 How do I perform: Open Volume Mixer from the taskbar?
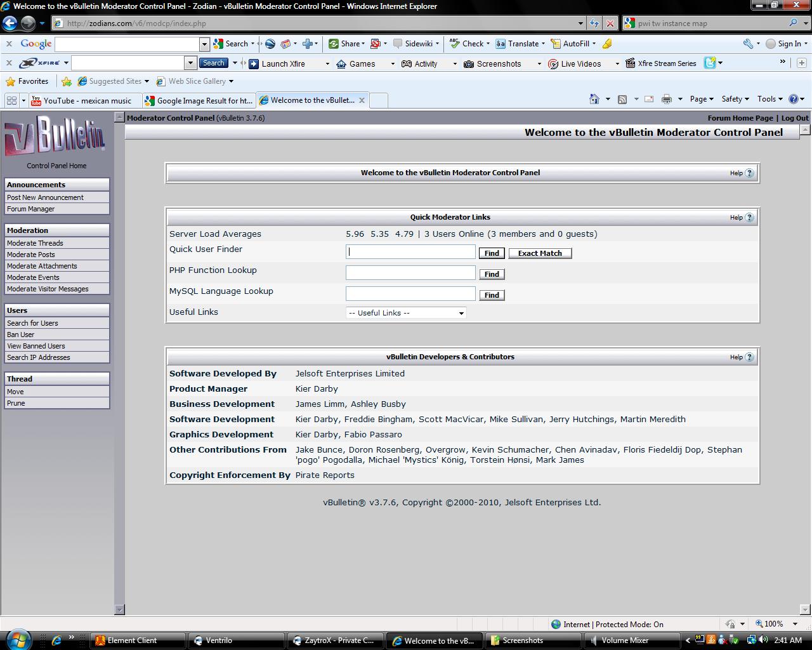tap(632, 640)
